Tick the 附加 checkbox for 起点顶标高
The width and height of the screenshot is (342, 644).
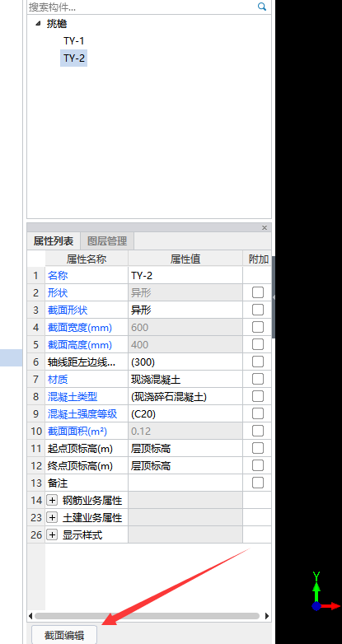(x=258, y=448)
